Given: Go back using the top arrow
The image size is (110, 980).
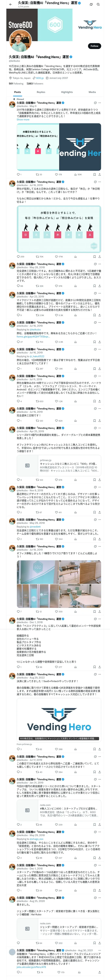Looking at the screenshot, I should pos(11,4).
